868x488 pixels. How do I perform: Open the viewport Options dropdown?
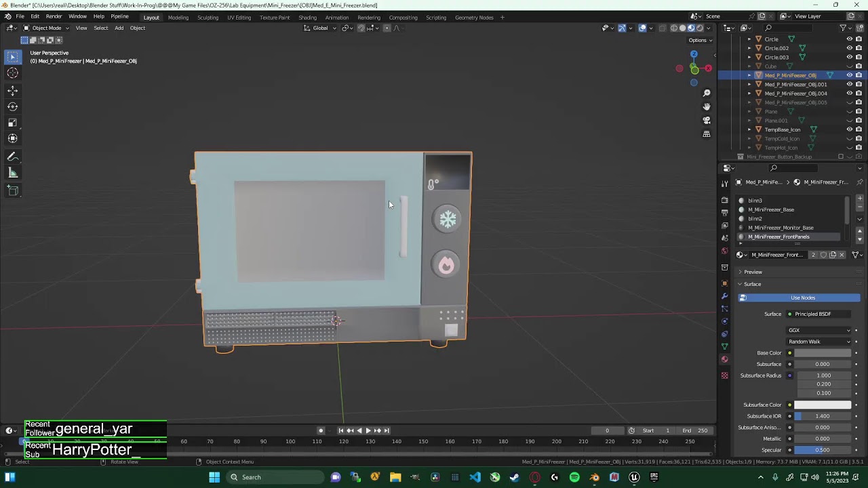[x=701, y=40]
